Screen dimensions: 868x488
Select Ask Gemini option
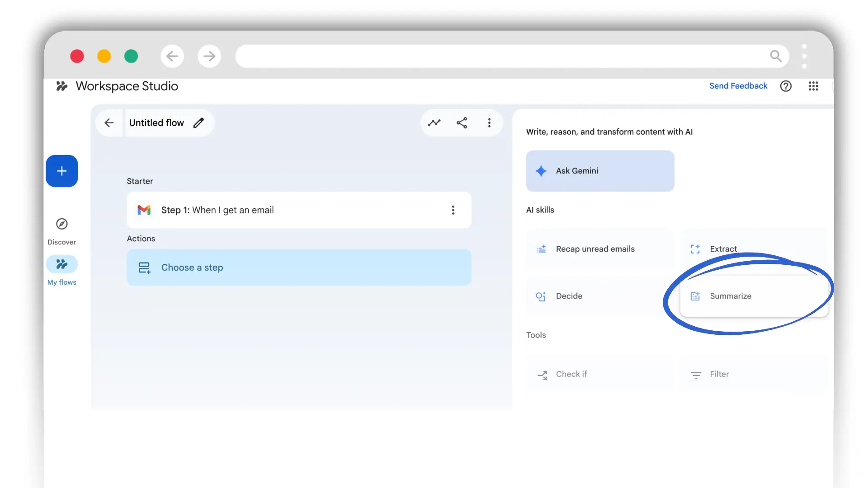pos(600,171)
